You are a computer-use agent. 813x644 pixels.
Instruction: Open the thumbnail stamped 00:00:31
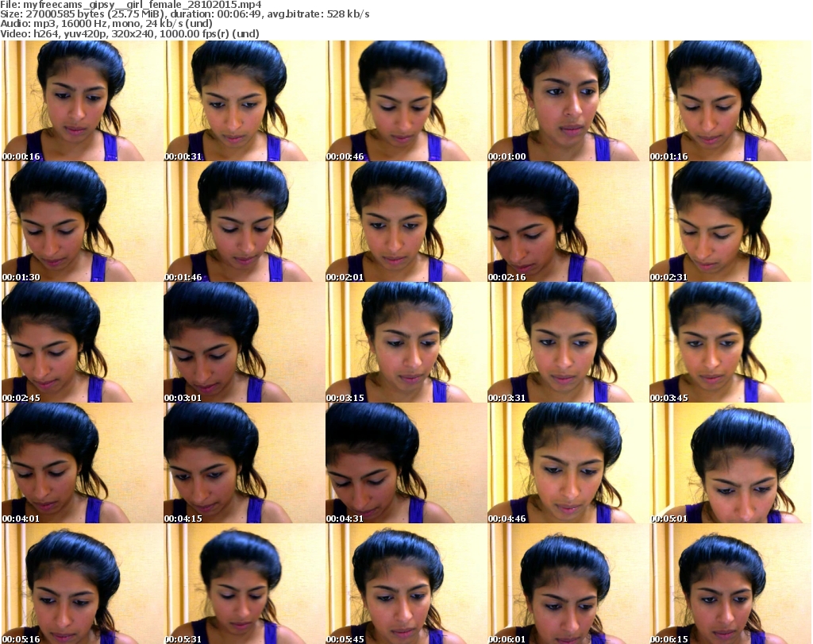[x=245, y=101]
